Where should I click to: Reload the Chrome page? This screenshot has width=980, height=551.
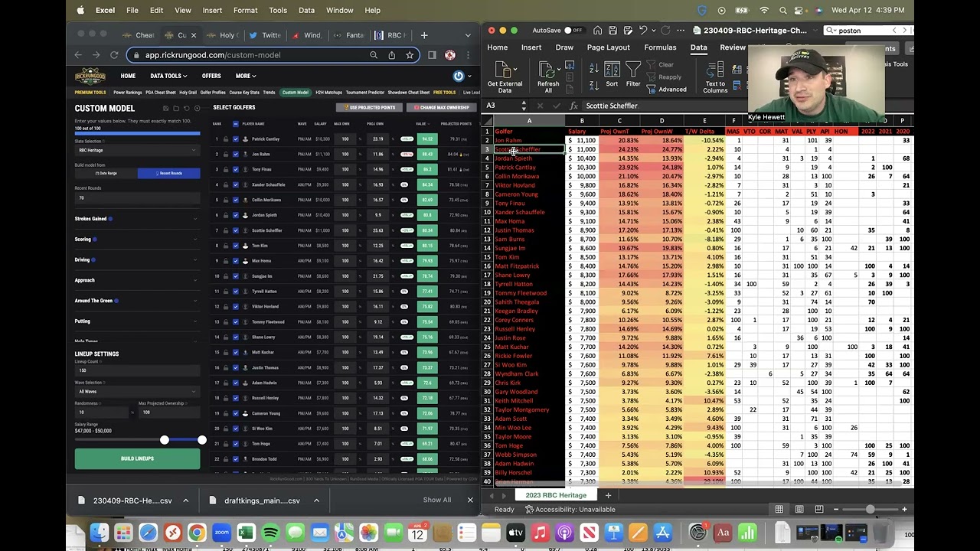[x=114, y=55]
